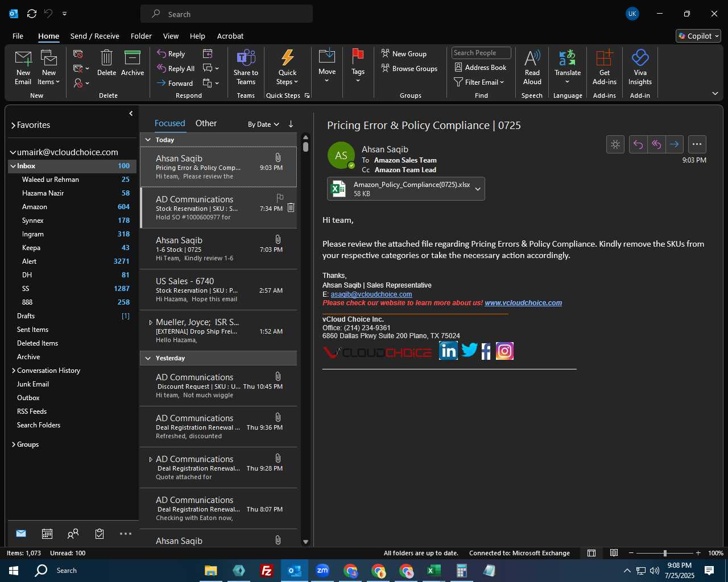Click the more actions ellipsis in reading pane
728x582 pixels.
[697, 144]
